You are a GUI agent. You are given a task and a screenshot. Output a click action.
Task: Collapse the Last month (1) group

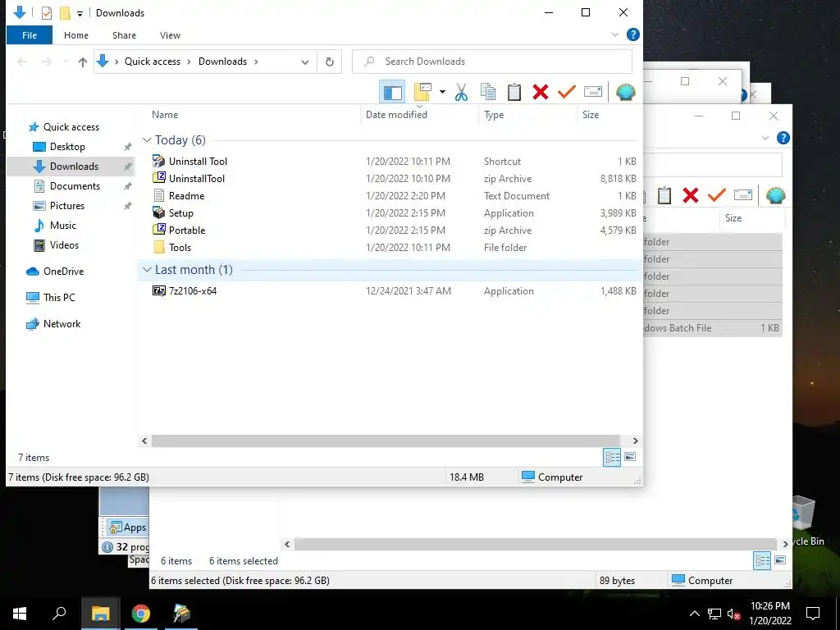pos(147,270)
